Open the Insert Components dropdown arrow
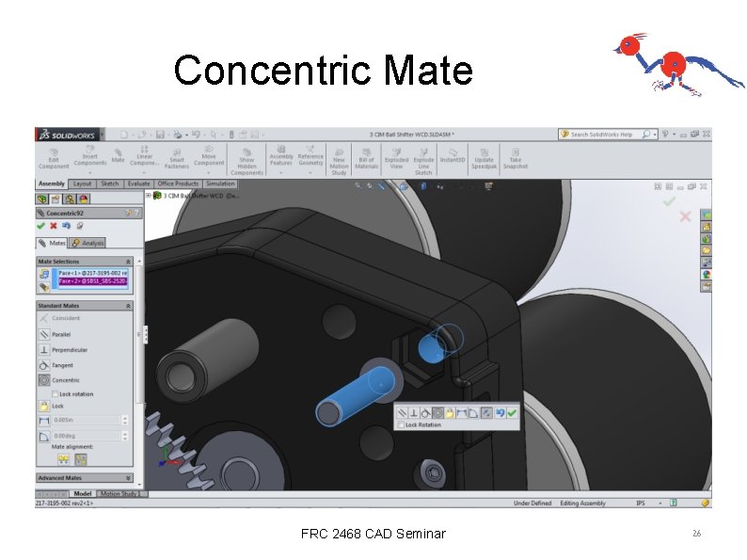Screen dimensions: 747x560 pyautogui.click(x=90, y=172)
